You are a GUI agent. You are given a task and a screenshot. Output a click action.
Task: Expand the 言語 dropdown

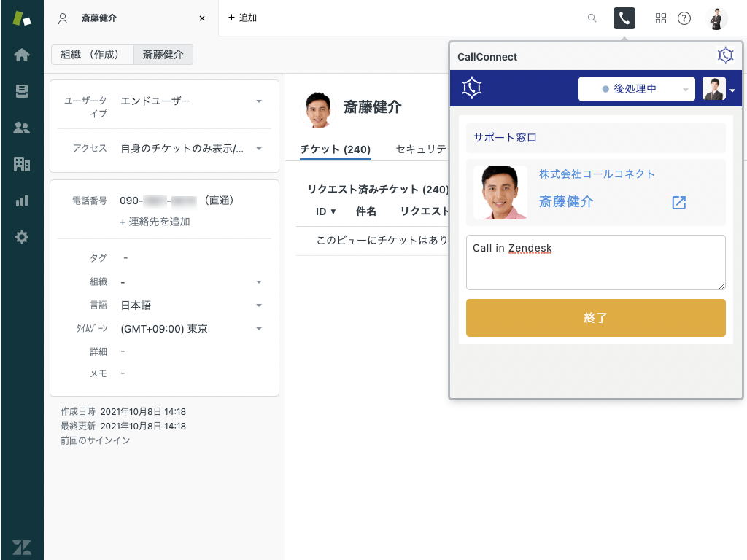(259, 306)
